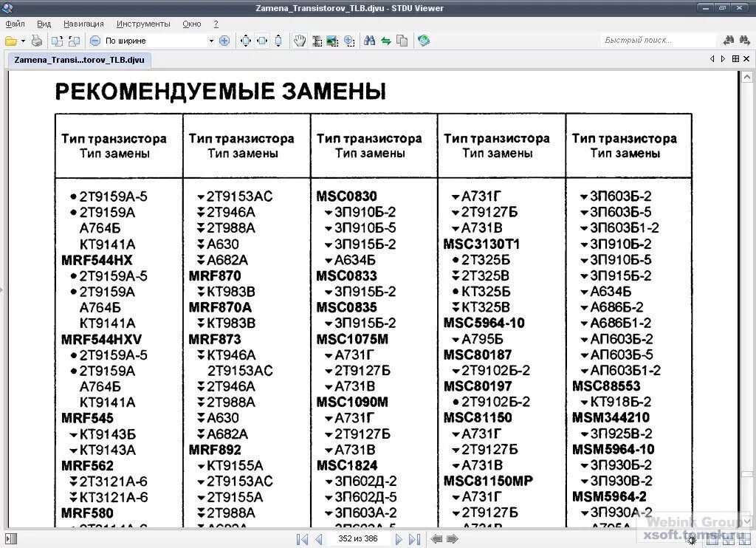Click transistor entry 'MRF892'

215,450
